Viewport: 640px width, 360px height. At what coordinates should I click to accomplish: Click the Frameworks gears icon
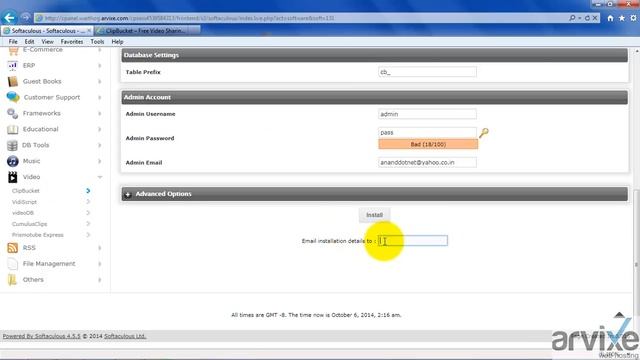pyautogui.click(x=13, y=113)
